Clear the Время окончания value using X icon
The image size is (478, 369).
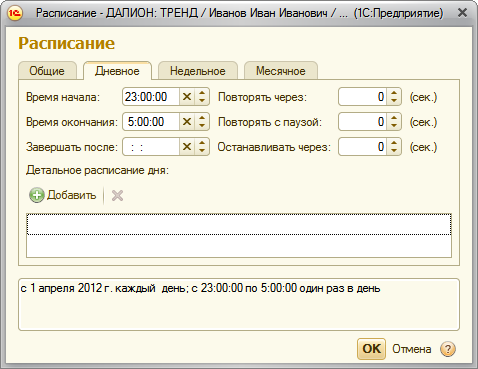tap(187, 122)
